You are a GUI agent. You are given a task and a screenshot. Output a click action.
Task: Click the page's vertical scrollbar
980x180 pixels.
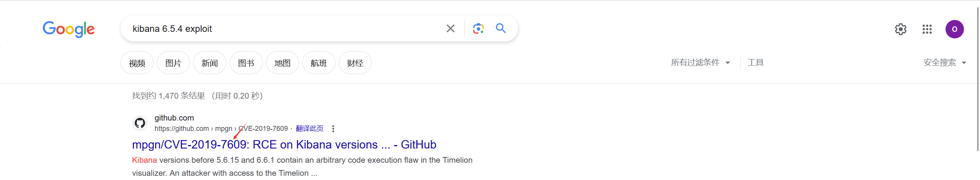[977, 77]
